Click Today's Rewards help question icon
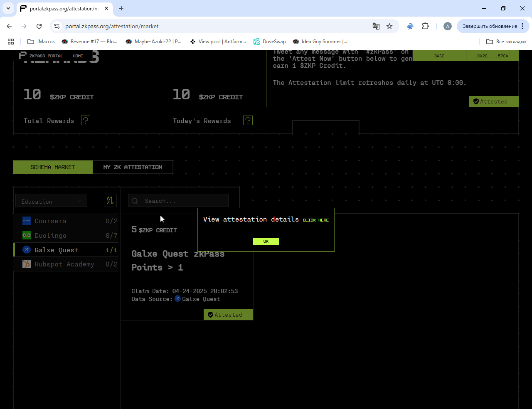 pyautogui.click(x=248, y=121)
